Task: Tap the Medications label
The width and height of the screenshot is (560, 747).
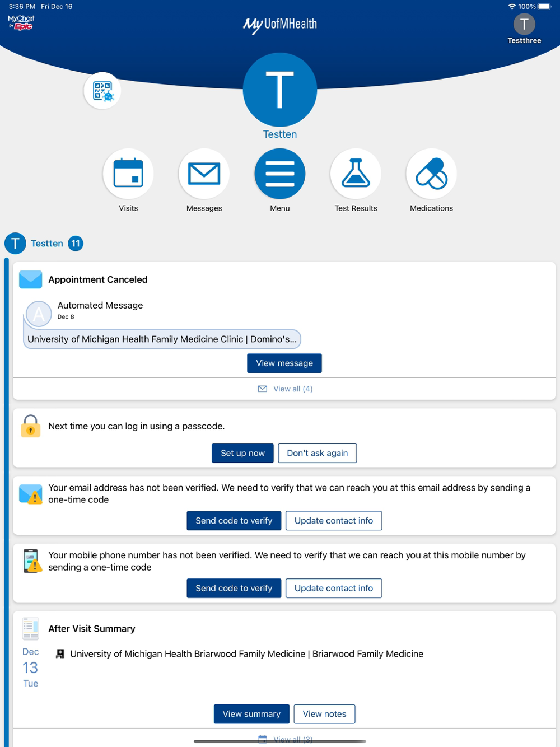Action: pyautogui.click(x=431, y=208)
